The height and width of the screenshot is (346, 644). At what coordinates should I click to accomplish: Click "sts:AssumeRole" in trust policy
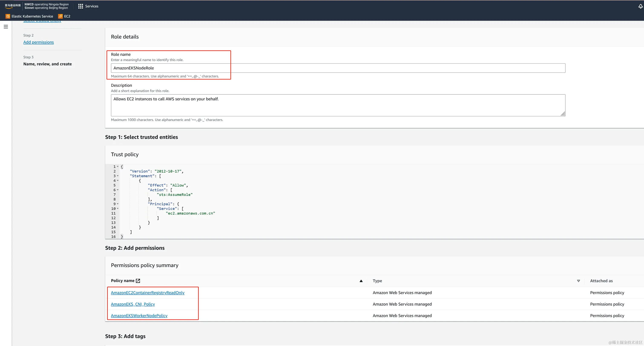pos(174,195)
